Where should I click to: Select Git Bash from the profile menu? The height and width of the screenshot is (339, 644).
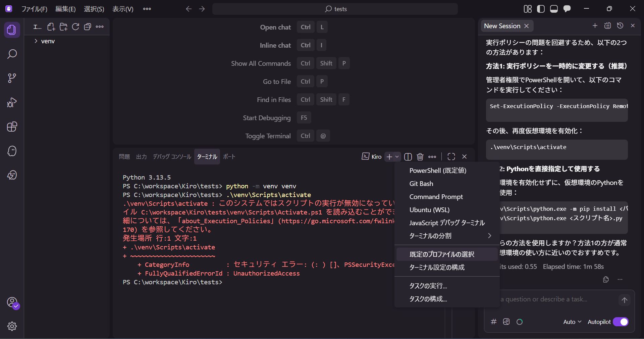point(421,184)
